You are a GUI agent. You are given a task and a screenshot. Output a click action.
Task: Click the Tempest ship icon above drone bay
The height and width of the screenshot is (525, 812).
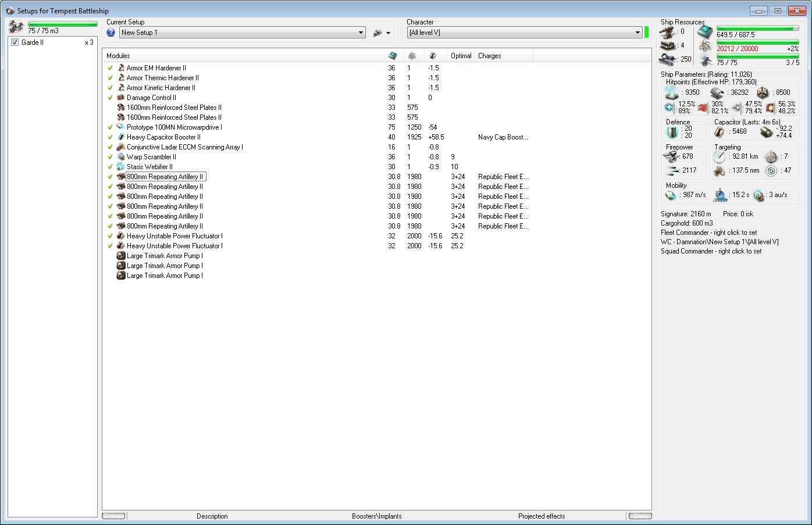point(16,27)
